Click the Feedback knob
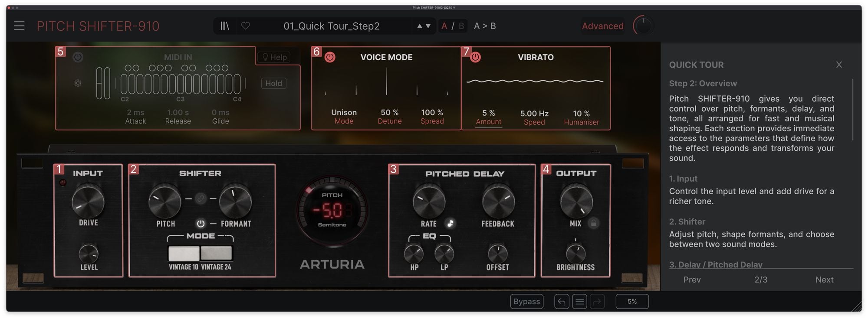 (x=498, y=202)
